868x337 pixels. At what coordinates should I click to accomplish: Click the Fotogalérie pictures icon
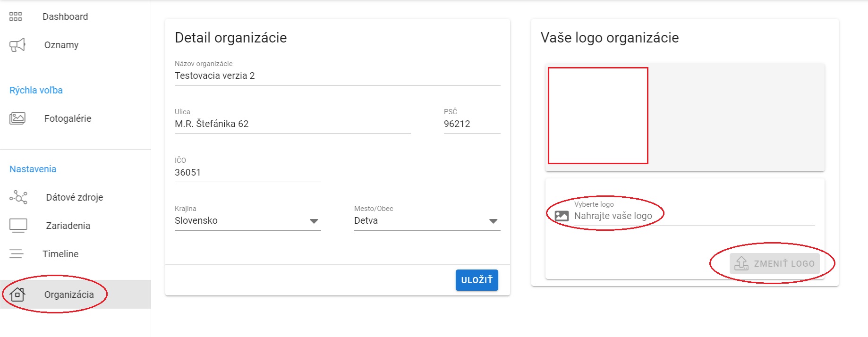(17, 118)
